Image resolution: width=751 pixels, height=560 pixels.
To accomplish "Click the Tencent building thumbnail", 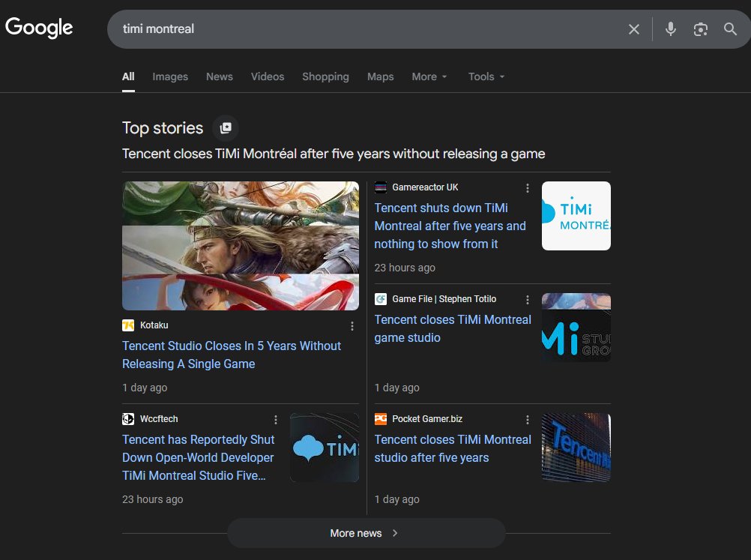I will click(576, 448).
